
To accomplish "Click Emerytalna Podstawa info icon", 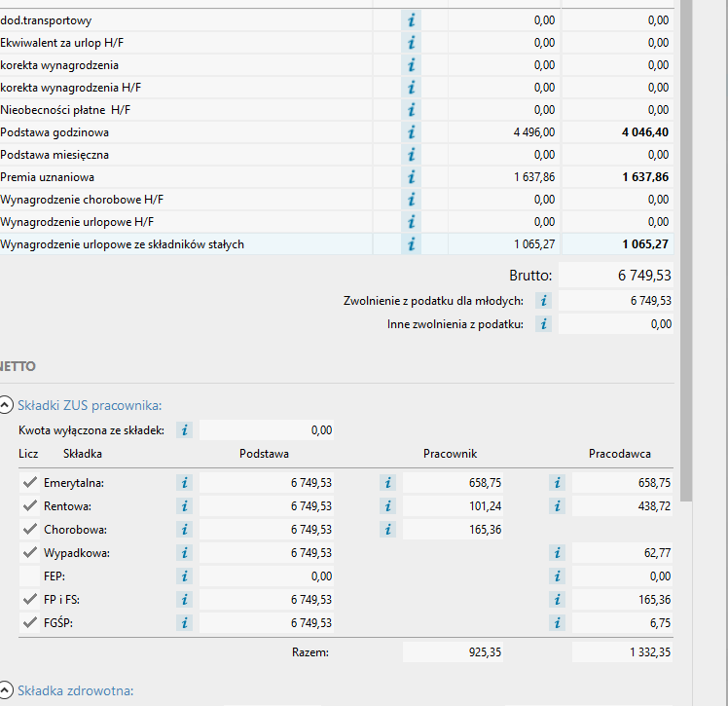I will point(184,483).
